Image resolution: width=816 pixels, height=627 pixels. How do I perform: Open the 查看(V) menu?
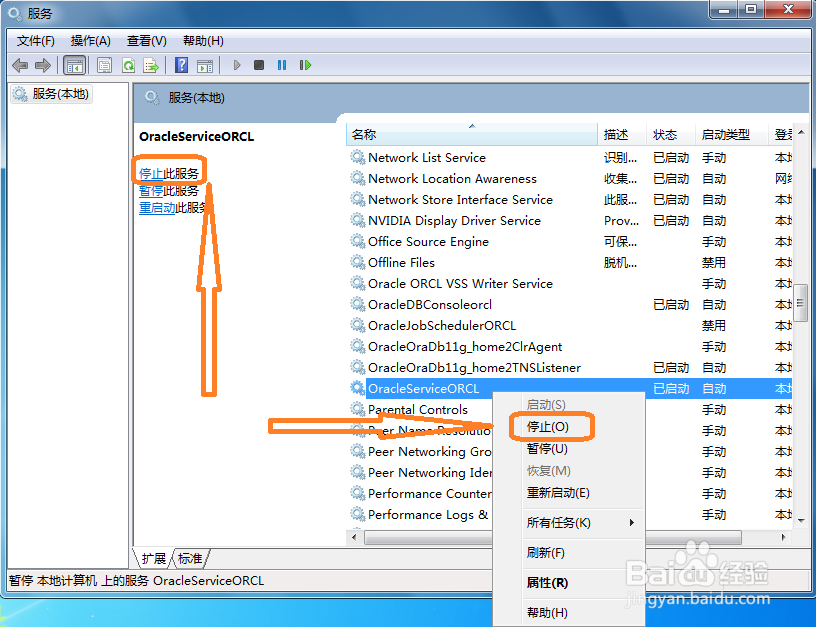[147, 41]
